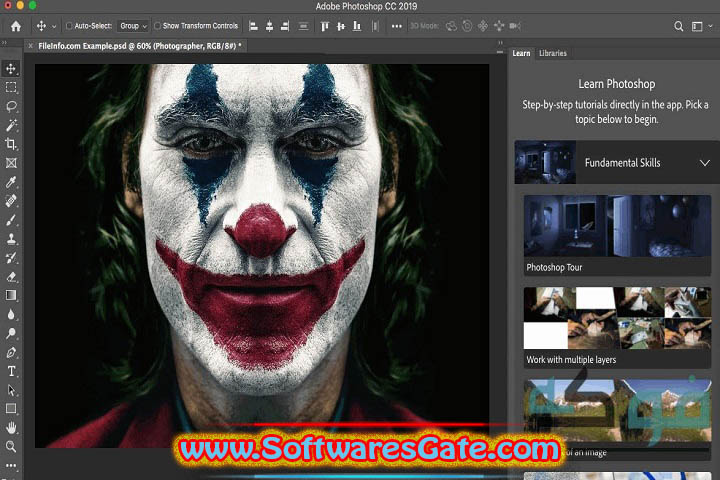Screen dimensions: 720x480
Task: Collapse the Fundamental Skills section chevron
Action: tap(705, 163)
